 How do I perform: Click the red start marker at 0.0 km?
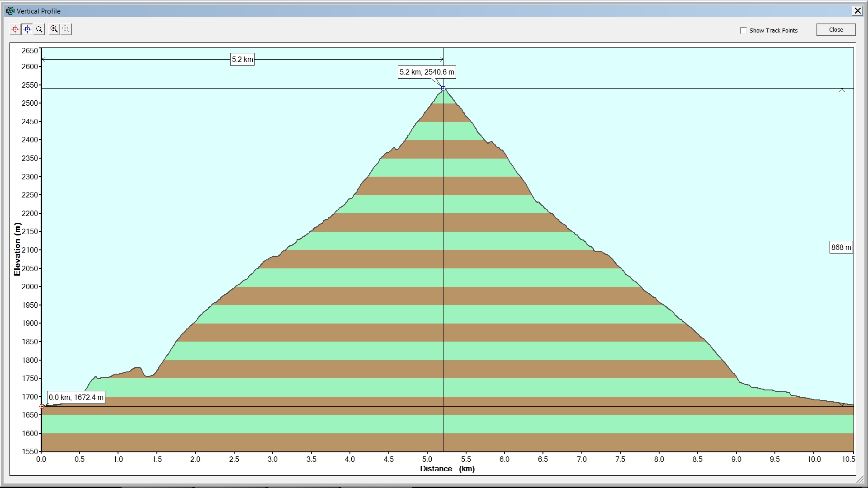pos(42,406)
